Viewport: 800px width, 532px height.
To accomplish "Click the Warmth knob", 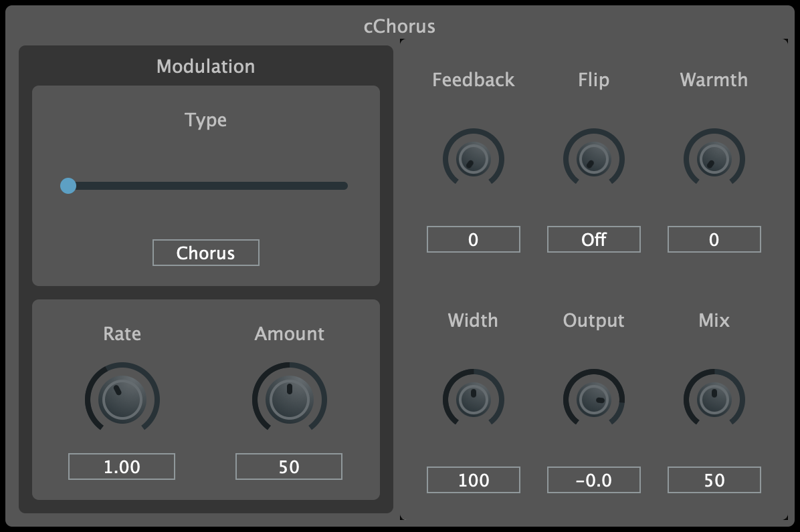I will [714, 158].
